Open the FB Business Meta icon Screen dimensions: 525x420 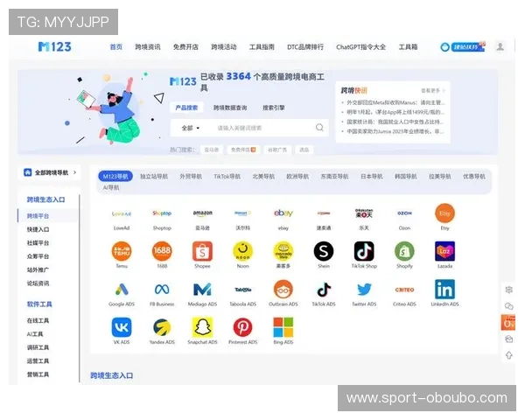[x=162, y=290]
